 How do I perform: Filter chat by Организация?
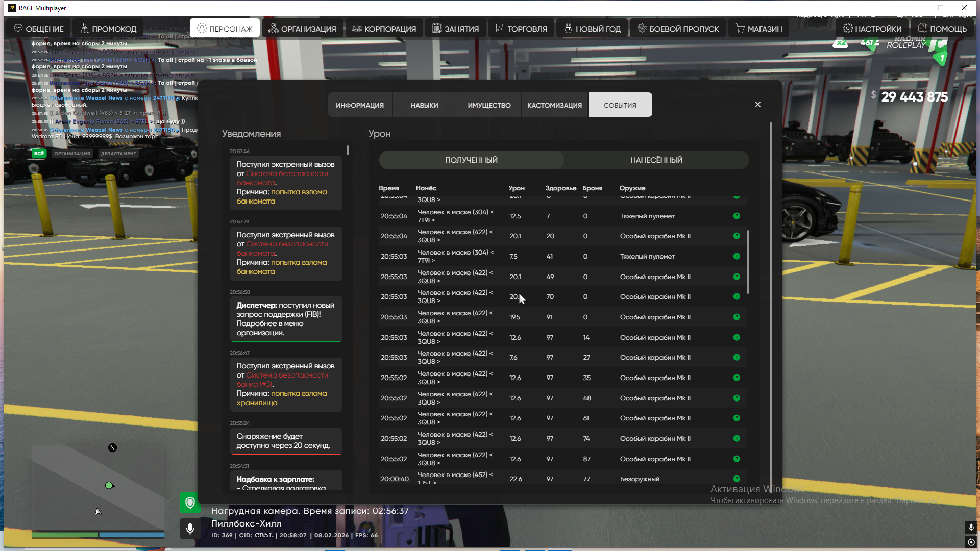point(72,153)
